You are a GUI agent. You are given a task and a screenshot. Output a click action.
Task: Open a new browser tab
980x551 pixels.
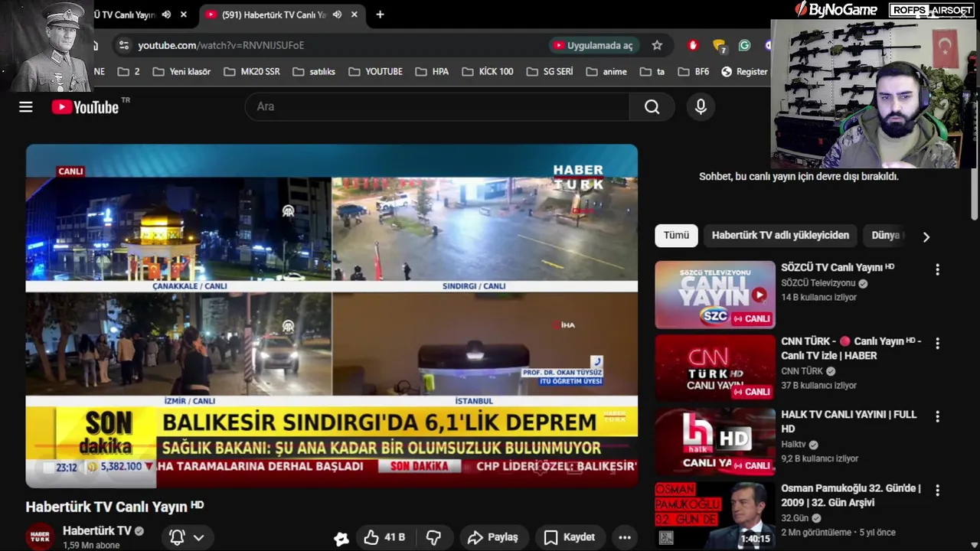point(380,15)
